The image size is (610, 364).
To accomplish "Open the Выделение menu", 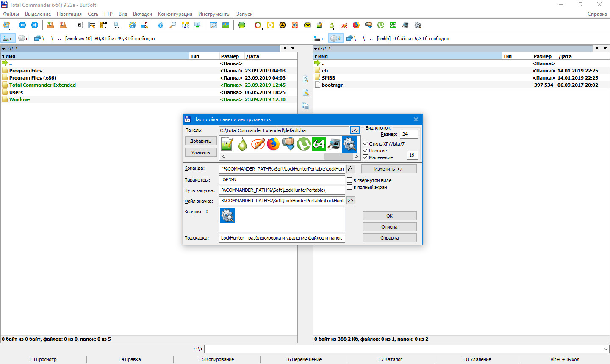I will pyautogui.click(x=38, y=14).
